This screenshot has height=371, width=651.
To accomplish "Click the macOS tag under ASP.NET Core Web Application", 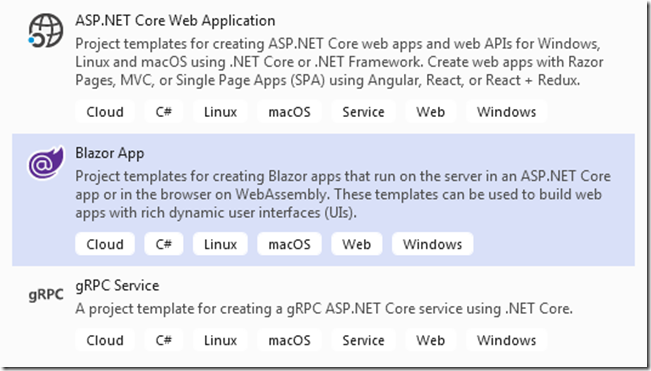I will click(289, 112).
